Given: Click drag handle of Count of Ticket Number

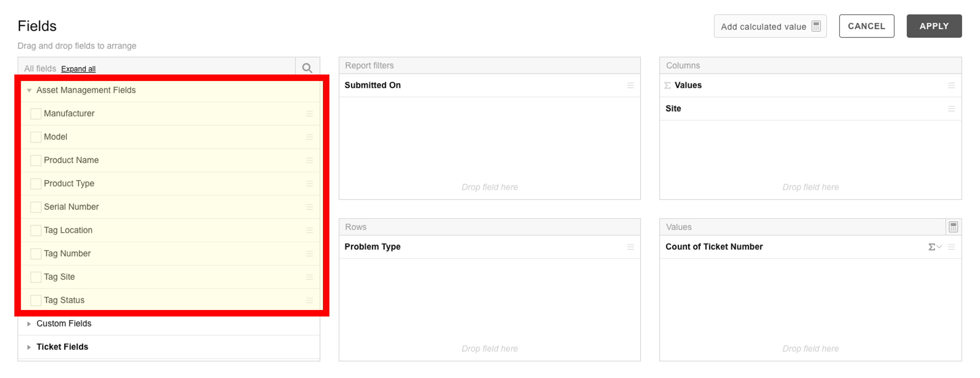Looking at the screenshot, I should pos(951,247).
